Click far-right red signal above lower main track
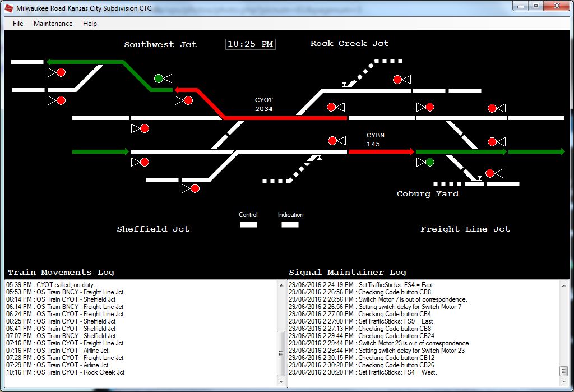Image resolution: width=574 pixels, height=392 pixels. 492,142
